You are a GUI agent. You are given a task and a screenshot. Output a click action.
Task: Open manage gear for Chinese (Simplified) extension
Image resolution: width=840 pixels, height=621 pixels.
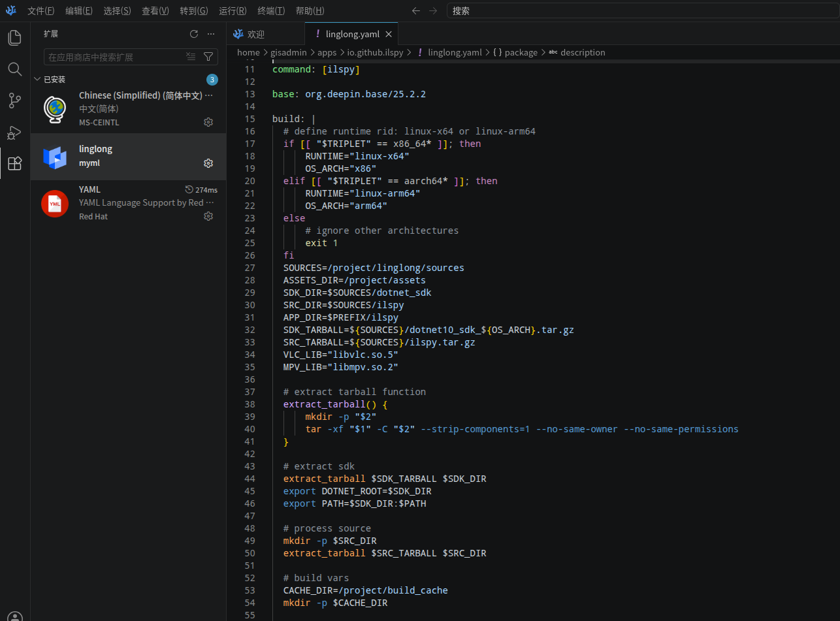point(208,122)
